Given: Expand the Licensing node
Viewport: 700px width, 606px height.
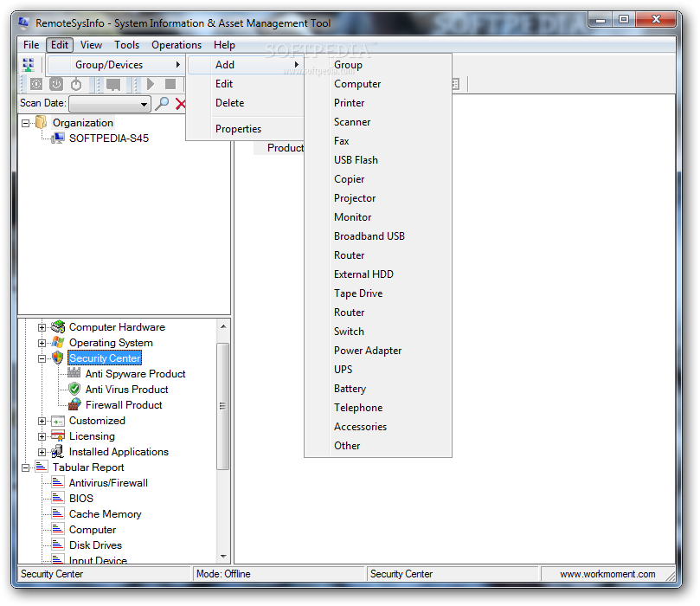Looking at the screenshot, I should [42, 436].
